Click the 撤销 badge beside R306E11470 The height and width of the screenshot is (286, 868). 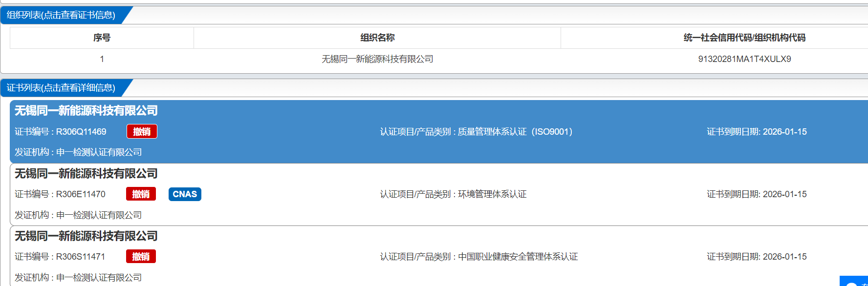coord(141,194)
